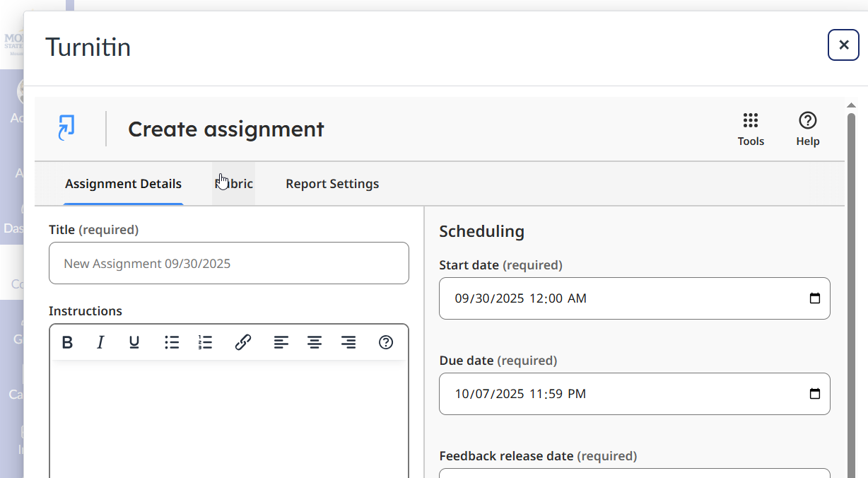The image size is (868, 478).
Task: Toggle bold formatting in the instructions editor
Action: click(x=67, y=342)
